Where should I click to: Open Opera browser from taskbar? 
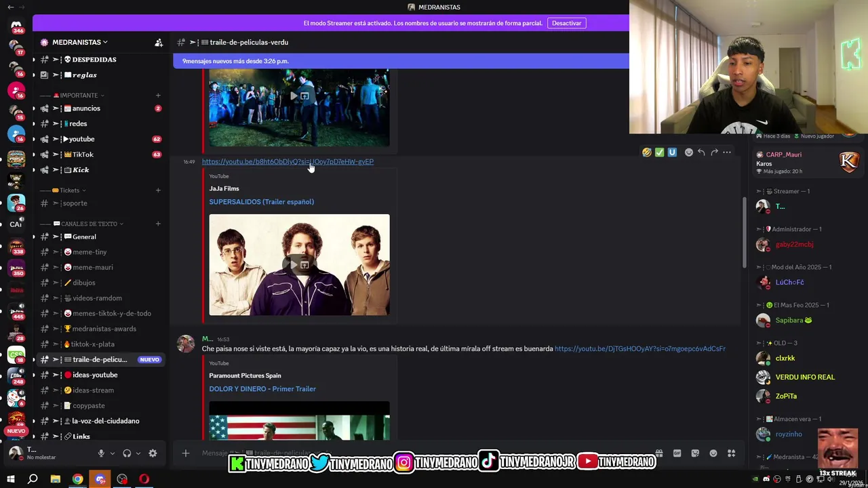click(x=144, y=479)
